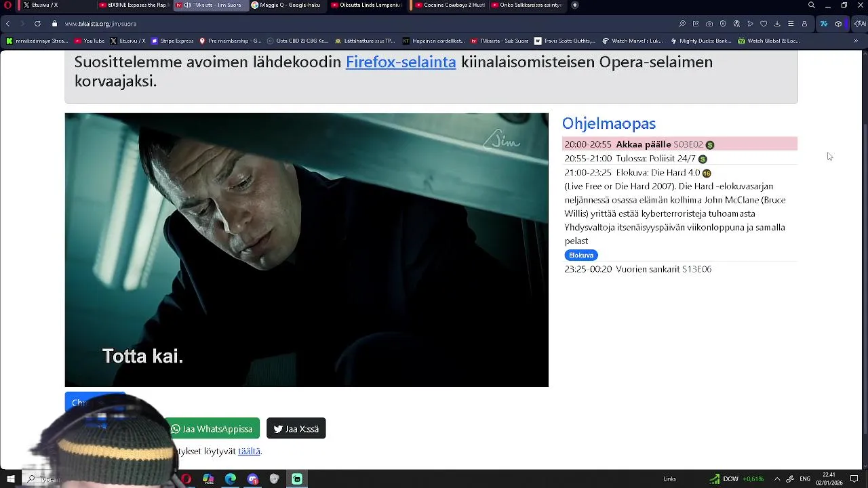Open the Watch Marvel's Luk bookmark
868x488 pixels.
click(x=633, y=41)
